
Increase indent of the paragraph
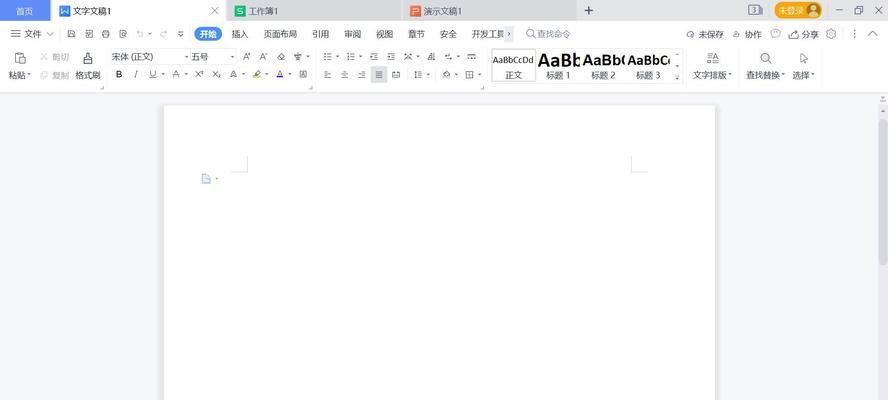[x=391, y=57]
